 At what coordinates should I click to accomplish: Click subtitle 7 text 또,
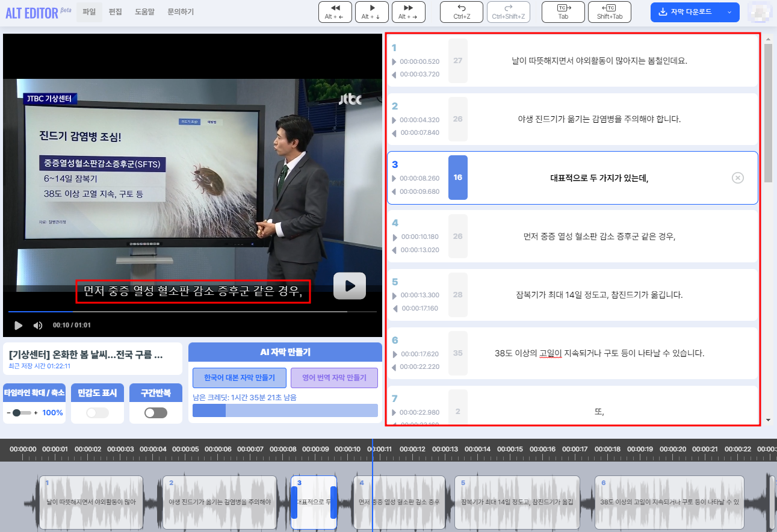click(599, 412)
